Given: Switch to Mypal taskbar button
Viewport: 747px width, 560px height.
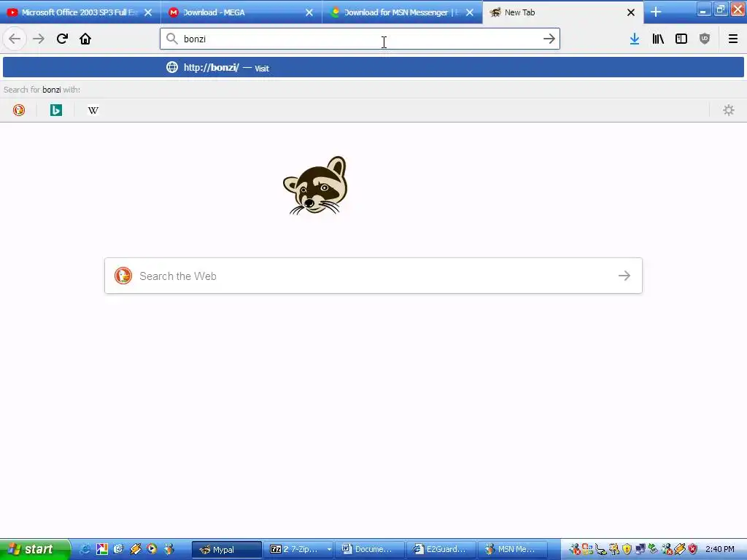Looking at the screenshot, I should point(226,549).
